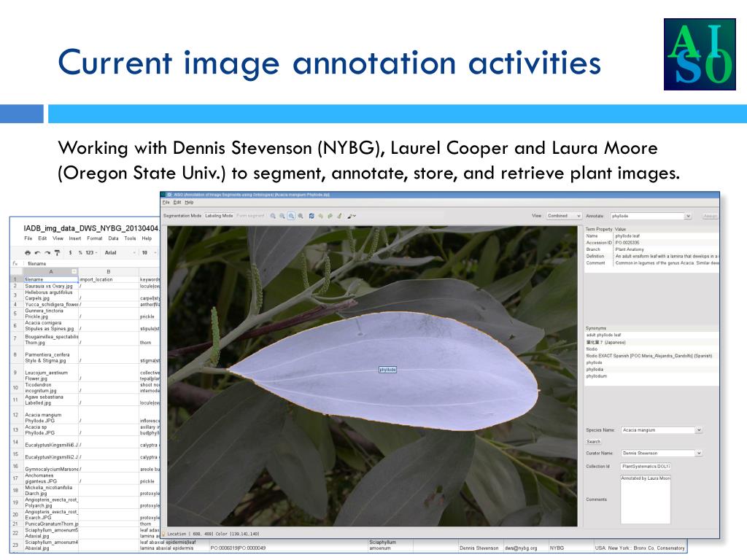This screenshot has height=560, width=747.
Task: Click the Search button
Action: (x=593, y=441)
